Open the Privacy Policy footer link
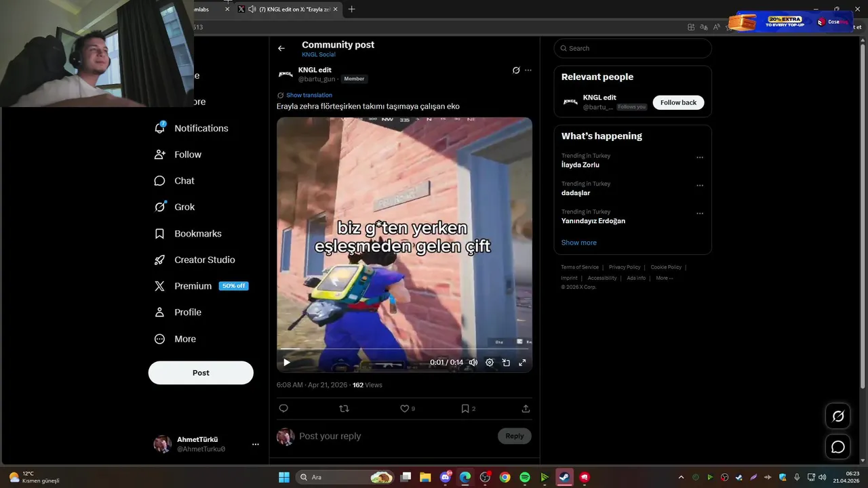The image size is (868, 488). (625, 267)
